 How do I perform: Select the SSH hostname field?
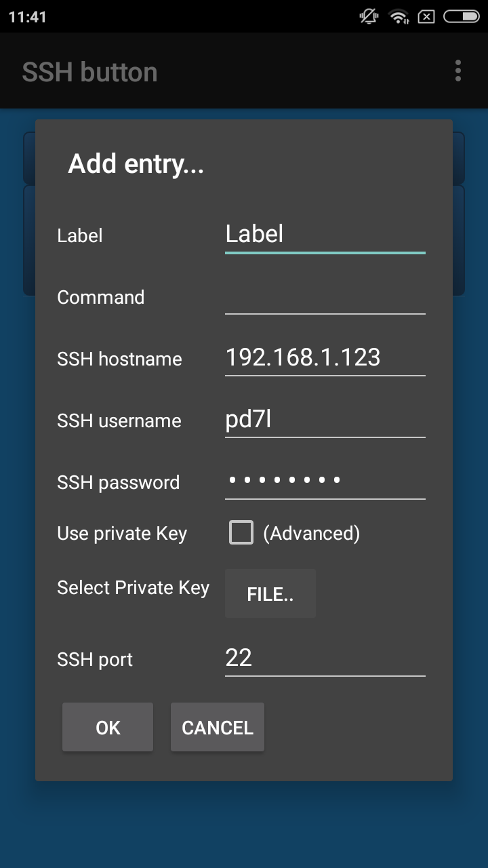325,357
